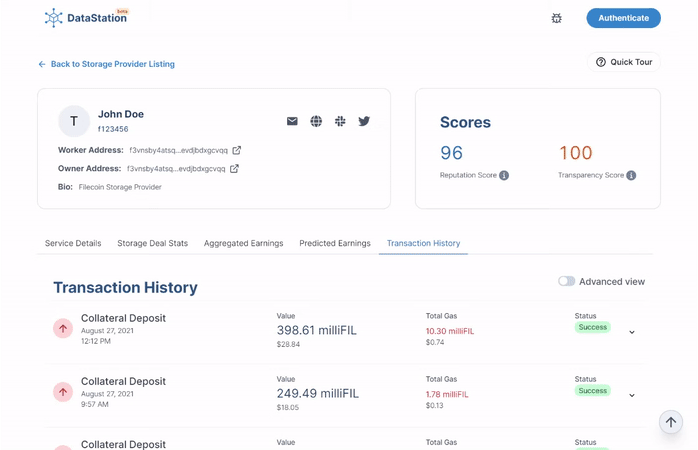This screenshot has height=450, width=698.
Task: Click the 398.61 milliFIL value
Action: [x=317, y=330]
